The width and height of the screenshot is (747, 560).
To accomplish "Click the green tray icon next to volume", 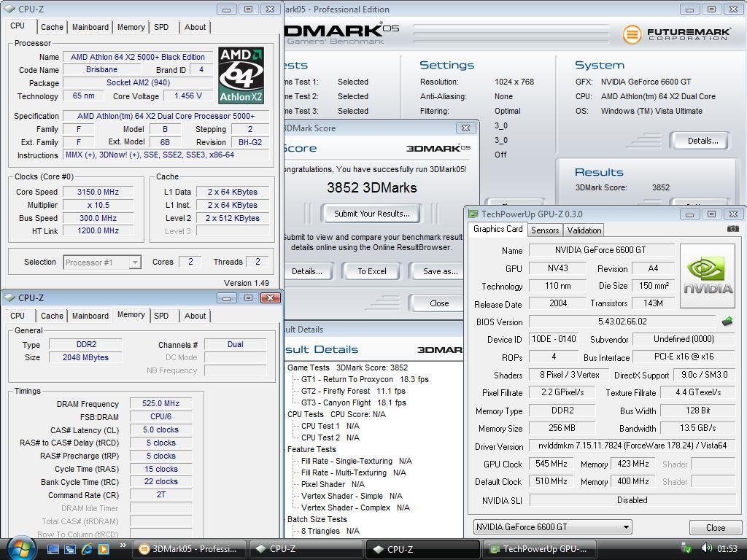I will click(x=686, y=548).
